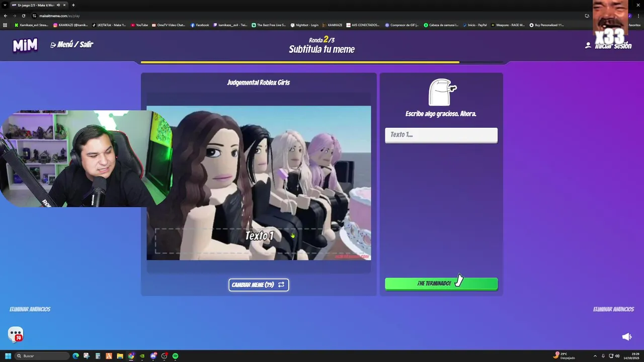Click the MiM logo
Viewport: 644px width, 362px height.
click(25, 45)
